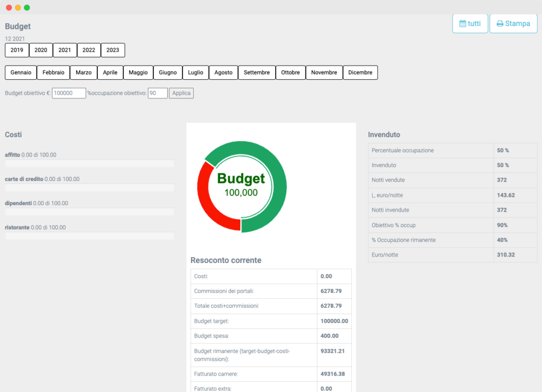
Task: Click the Commissioni dei portali value 6278.79
Action: 331,291
